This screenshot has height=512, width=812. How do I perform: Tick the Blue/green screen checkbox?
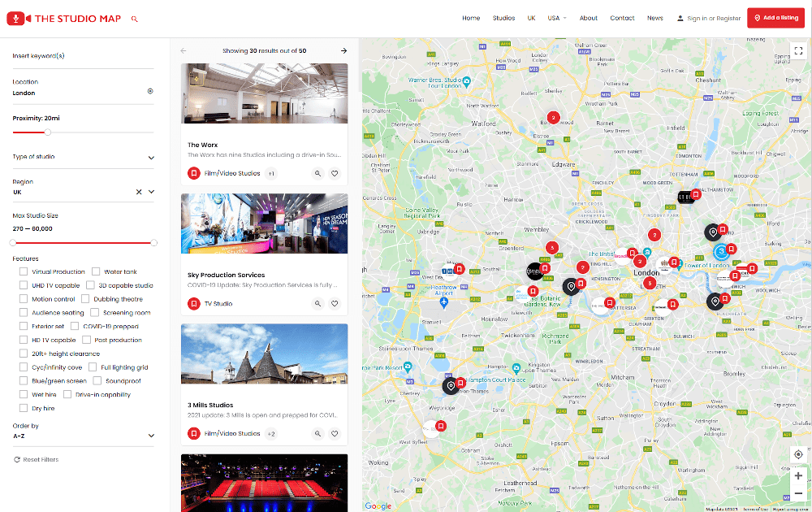24,381
